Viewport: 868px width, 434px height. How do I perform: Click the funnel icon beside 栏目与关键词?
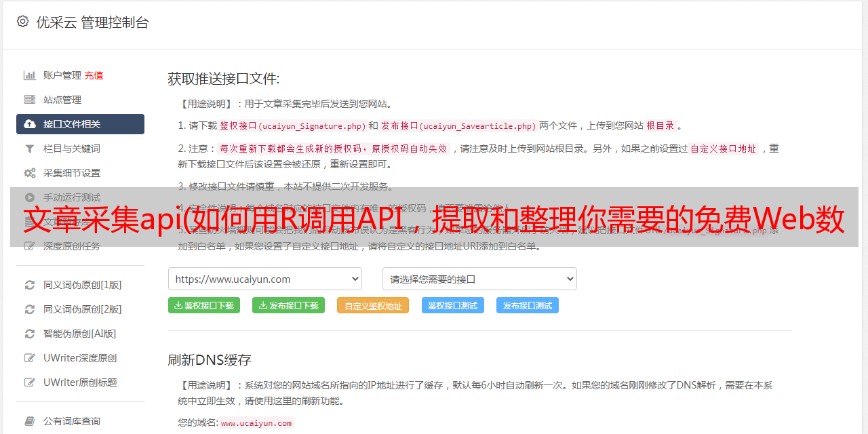[30, 149]
